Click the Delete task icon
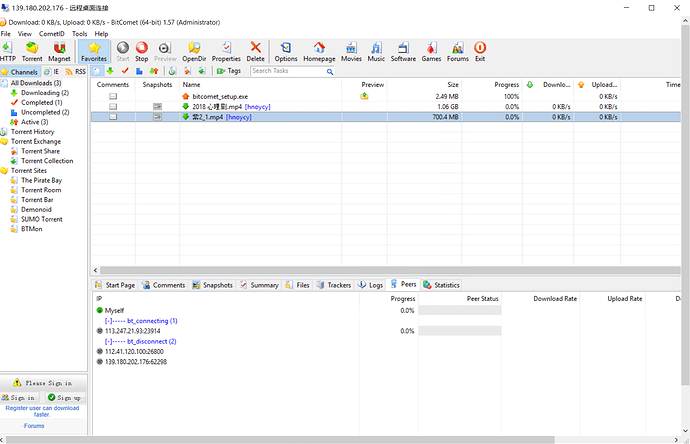The height and width of the screenshot is (444, 690). tap(256, 51)
